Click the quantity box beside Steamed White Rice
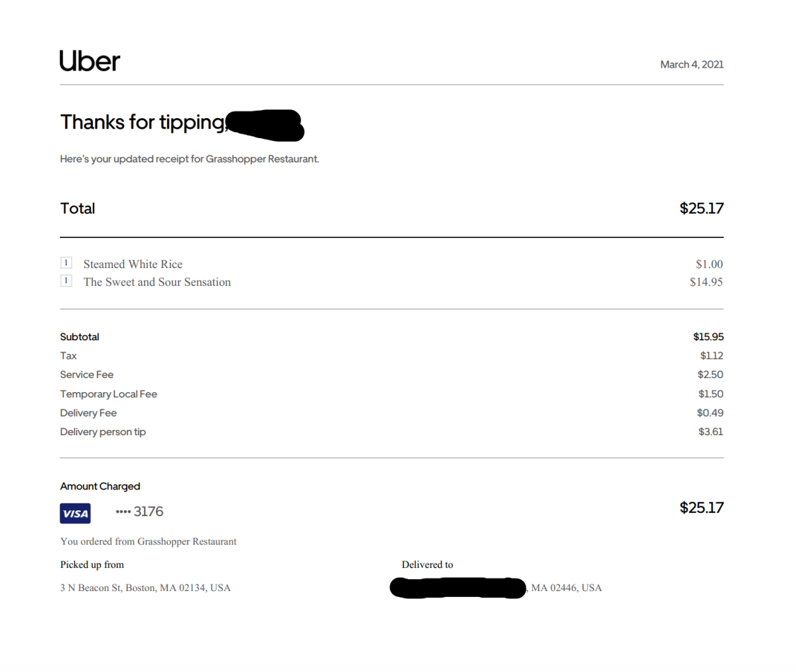 pyautogui.click(x=66, y=263)
